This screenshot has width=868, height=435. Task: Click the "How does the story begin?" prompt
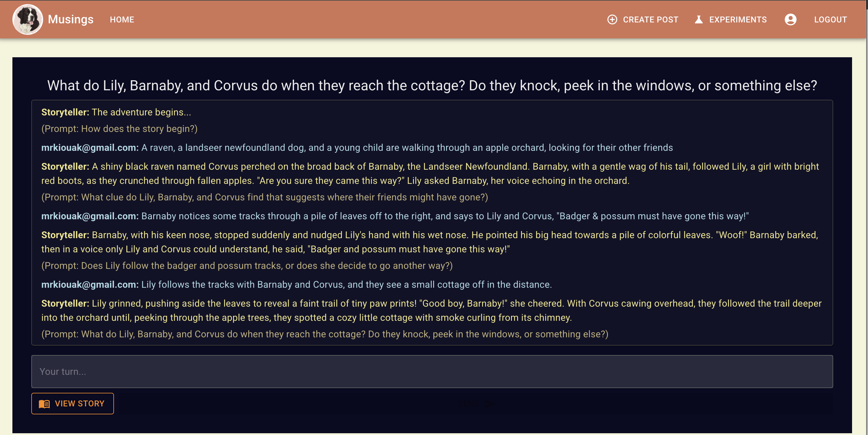[x=119, y=129]
